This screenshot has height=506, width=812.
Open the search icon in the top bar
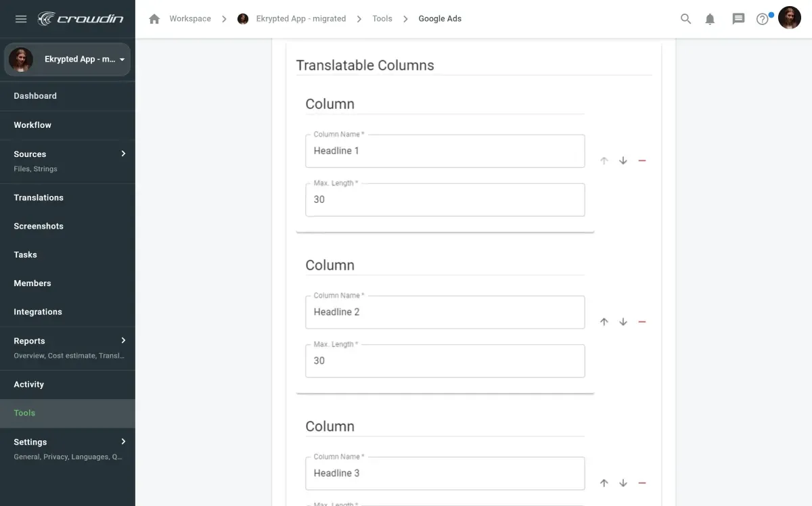(685, 18)
